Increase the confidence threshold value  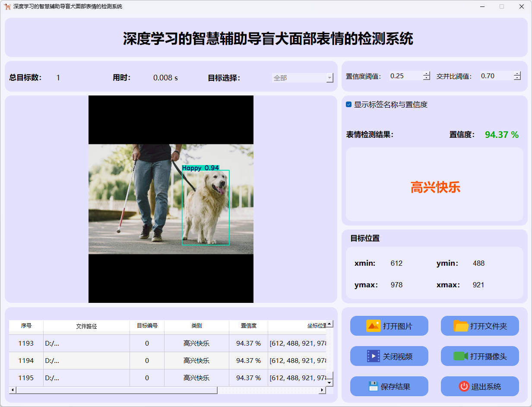427,73
